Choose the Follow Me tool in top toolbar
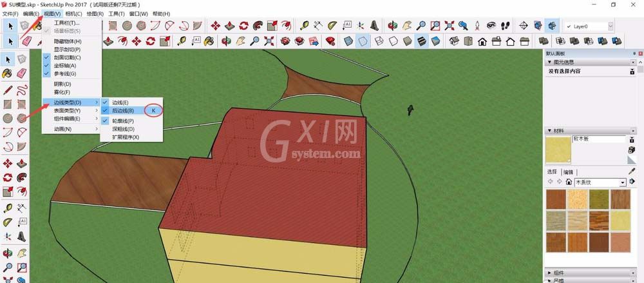This screenshot has width=644, height=283. (258, 26)
